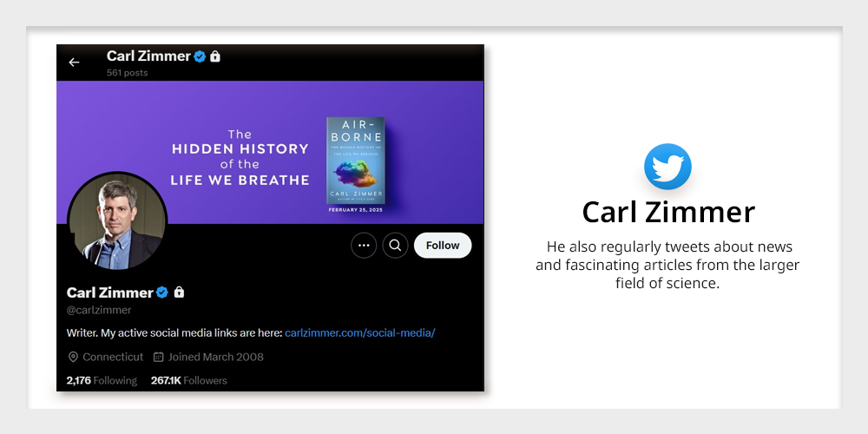This screenshot has height=434, width=868.
Task: Click the padlock icon beside the bio name
Action: (179, 293)
